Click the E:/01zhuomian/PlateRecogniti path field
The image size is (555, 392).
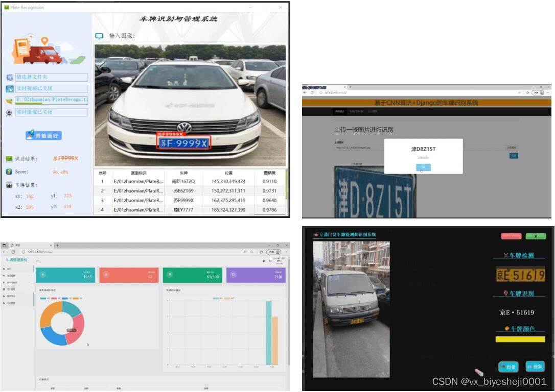pos(51,100)
